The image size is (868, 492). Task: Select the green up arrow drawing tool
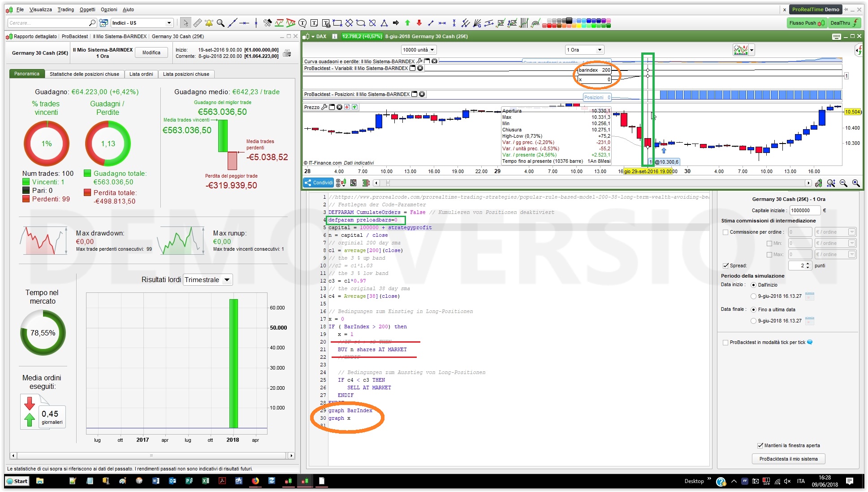[407, 23]
